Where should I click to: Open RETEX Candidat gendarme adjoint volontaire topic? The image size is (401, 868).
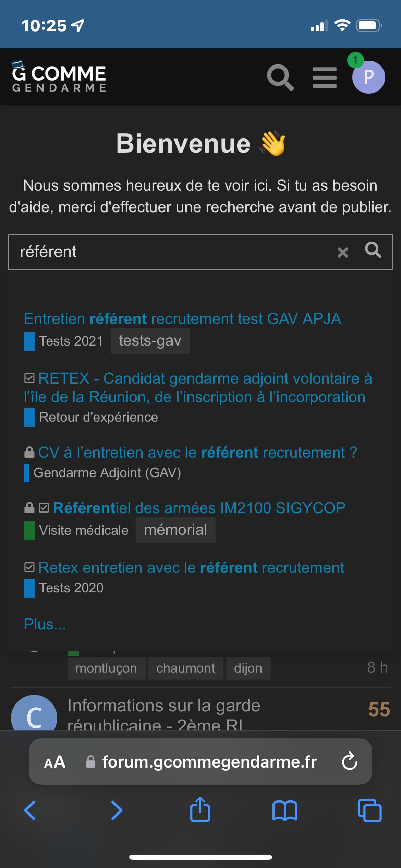[198, 388]
